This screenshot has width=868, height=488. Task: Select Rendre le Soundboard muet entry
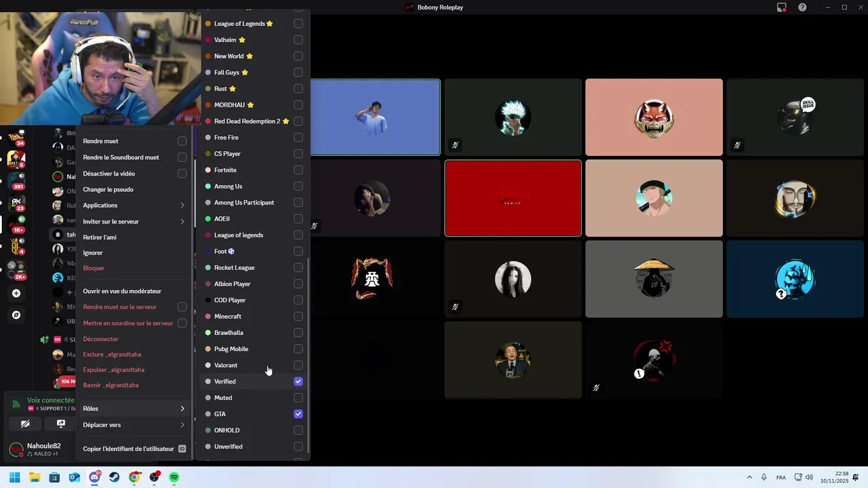click(134, 157)
